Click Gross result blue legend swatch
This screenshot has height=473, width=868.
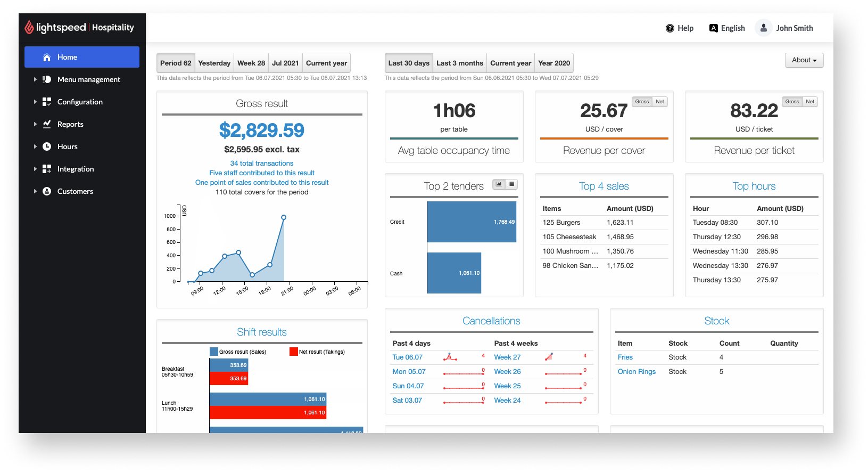point(214,352)
